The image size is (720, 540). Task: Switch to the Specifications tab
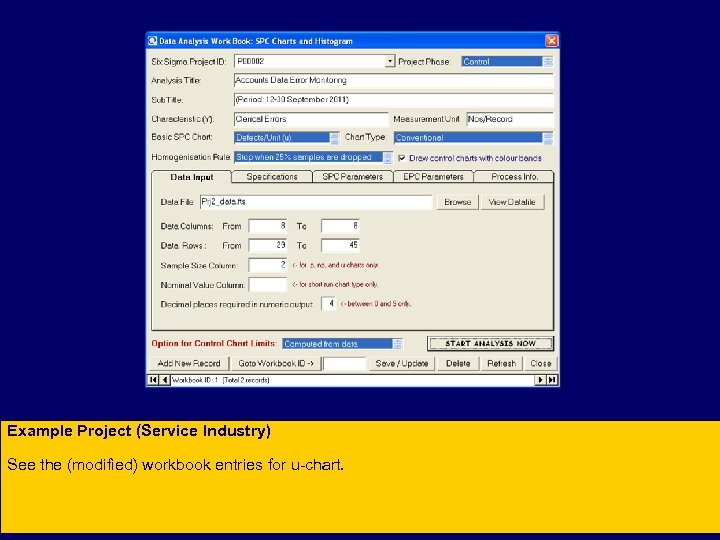(272, 177)
